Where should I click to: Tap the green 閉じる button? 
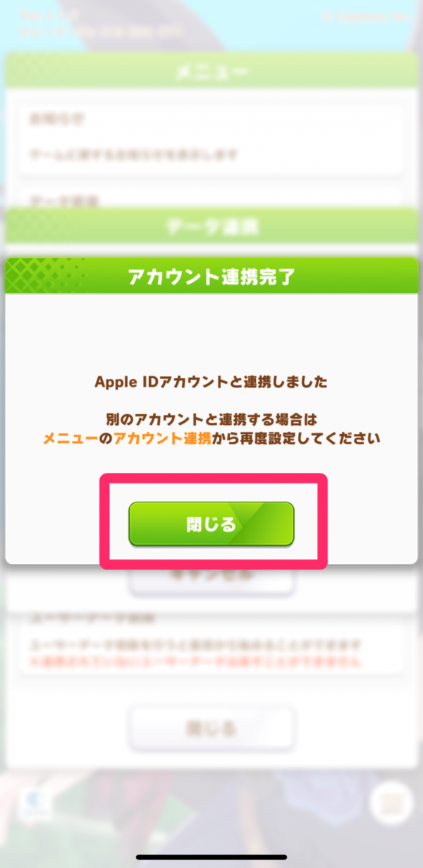(211, 524)
